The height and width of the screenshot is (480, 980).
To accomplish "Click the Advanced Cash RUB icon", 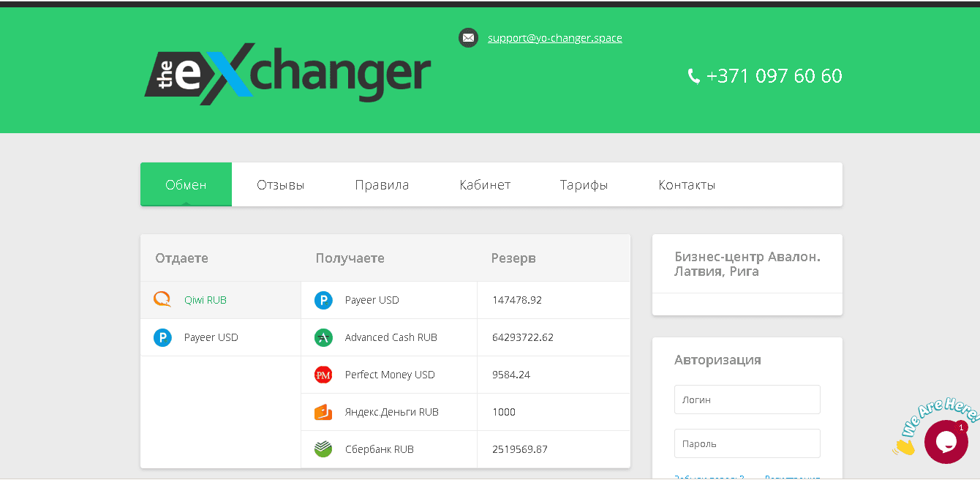I will [323, 337].
